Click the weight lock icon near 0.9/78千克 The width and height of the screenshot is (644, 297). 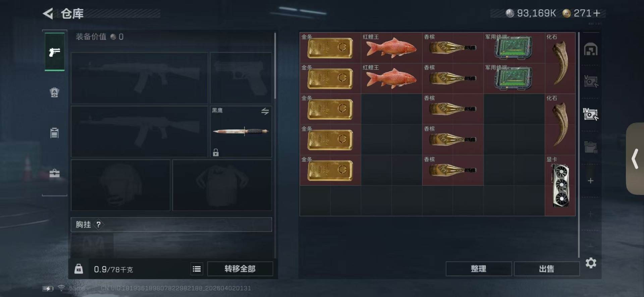78,269
